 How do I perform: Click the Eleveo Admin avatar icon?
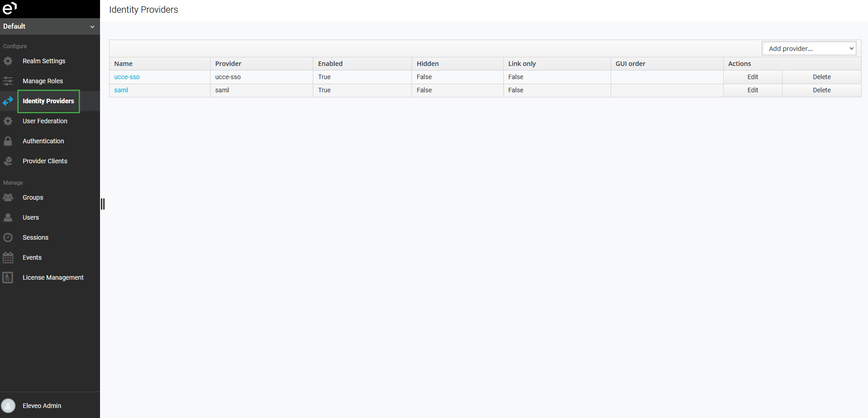pos(8,406)
